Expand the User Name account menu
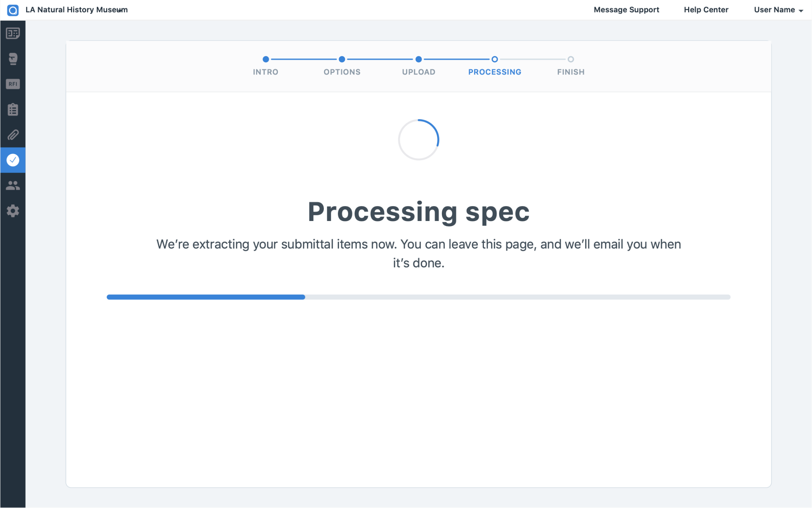The width and height of the screenshot is (812, 508). point(778,9)
